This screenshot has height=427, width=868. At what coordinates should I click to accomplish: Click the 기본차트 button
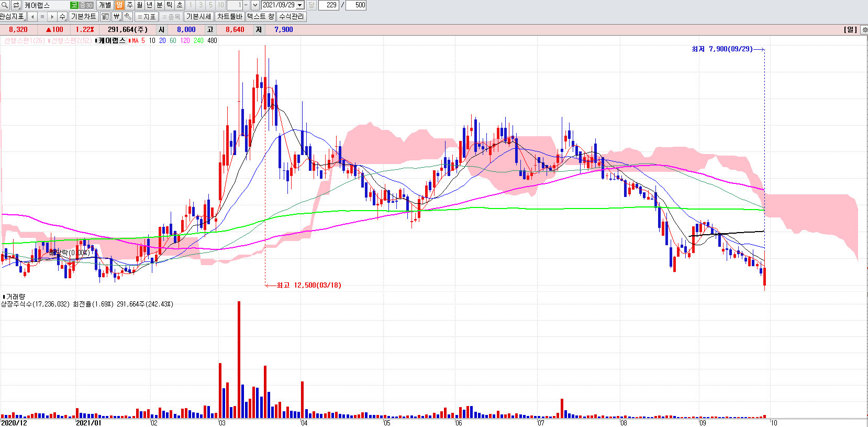(x=83, y=17)
